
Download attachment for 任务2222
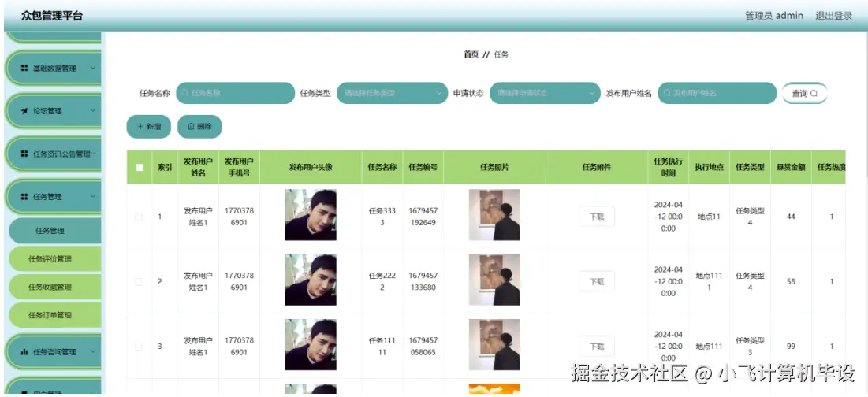(x=597, y=281)
